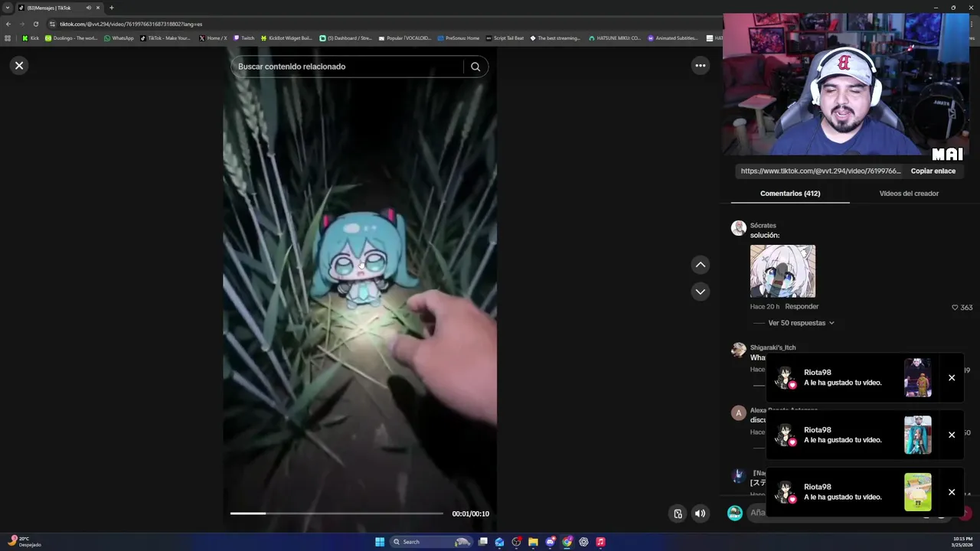Switch to 'Comentarios (412)' tab

click(x=790, y=194)
